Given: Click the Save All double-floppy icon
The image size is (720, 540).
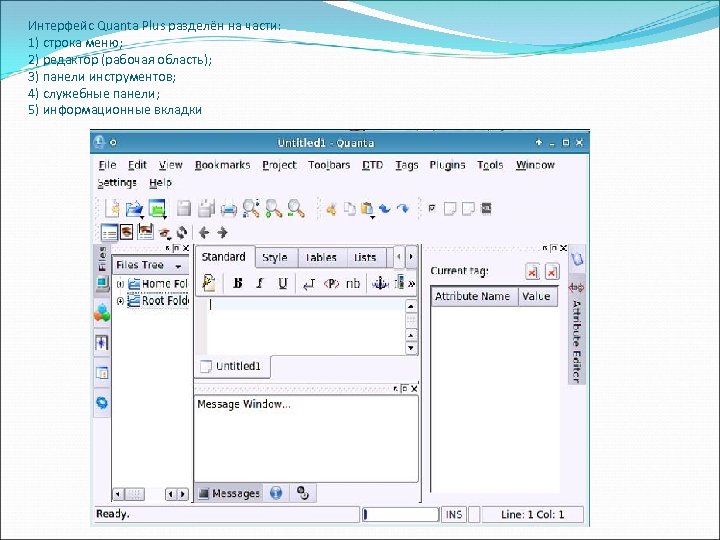Looking at the screenshot, I should coord(206,208).
